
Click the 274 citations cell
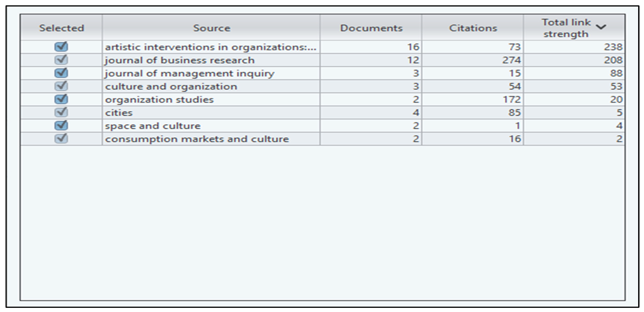512,60
